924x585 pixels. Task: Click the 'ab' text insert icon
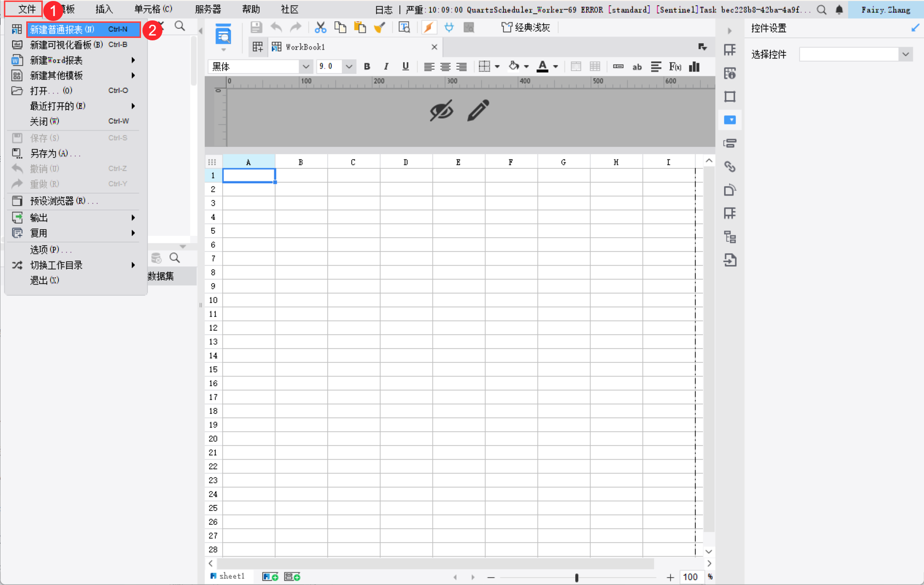[x=637, y=67]
